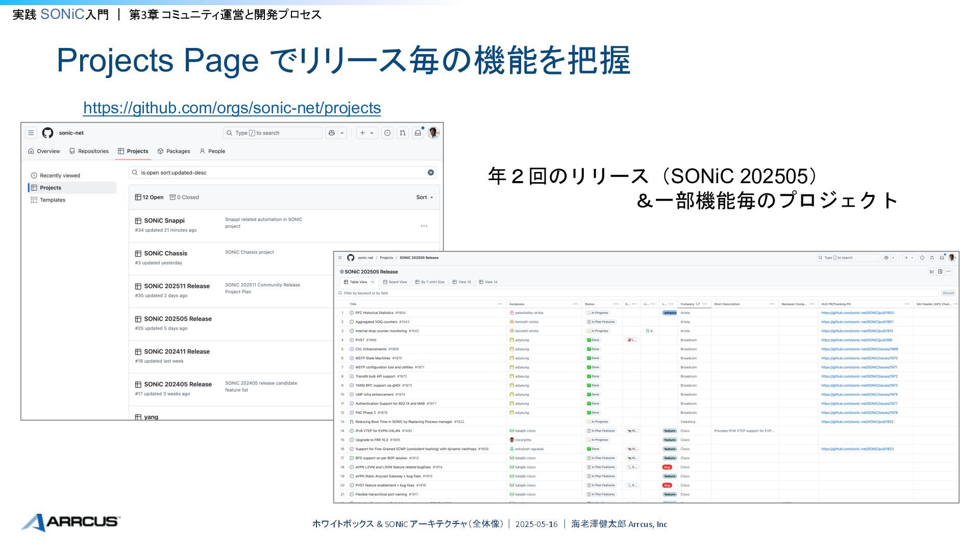This screenshot has width=980, height=551.
Task: Expand the Sort dropdown
Action: point(424,197)
